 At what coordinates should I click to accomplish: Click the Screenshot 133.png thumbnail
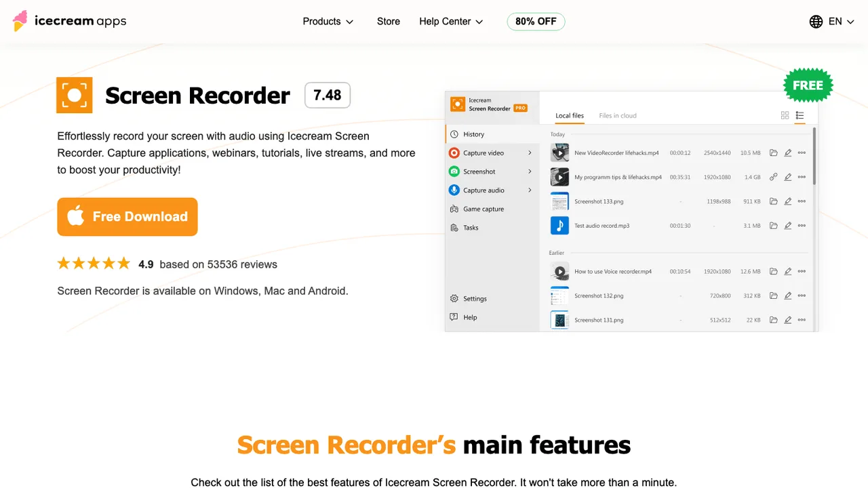pos(559,201)
